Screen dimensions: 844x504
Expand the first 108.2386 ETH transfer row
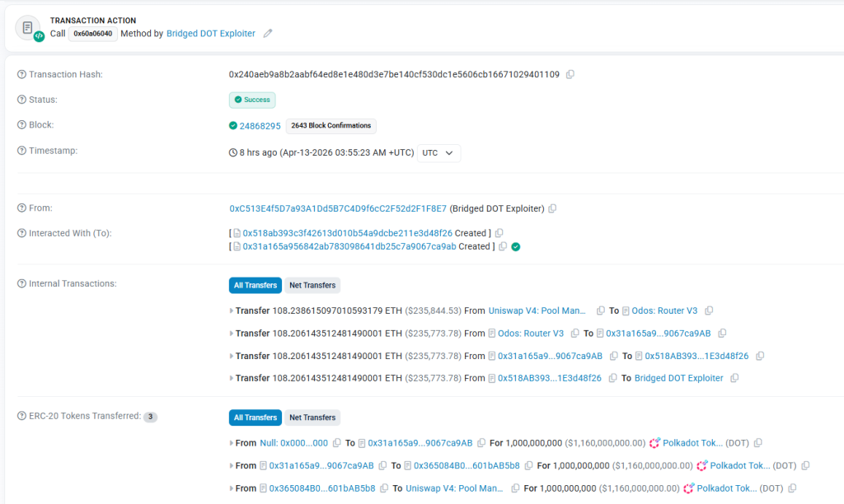[232, 311]
